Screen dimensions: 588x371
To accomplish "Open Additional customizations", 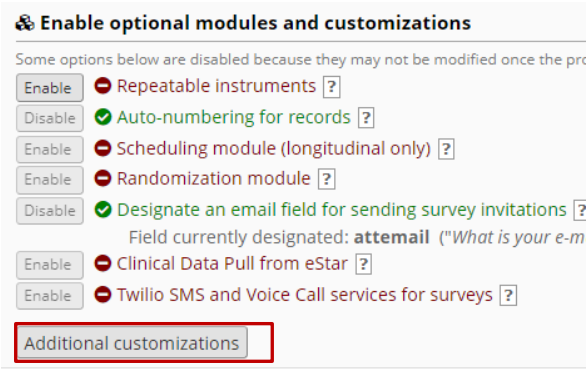I will click(x=132, y=343).
